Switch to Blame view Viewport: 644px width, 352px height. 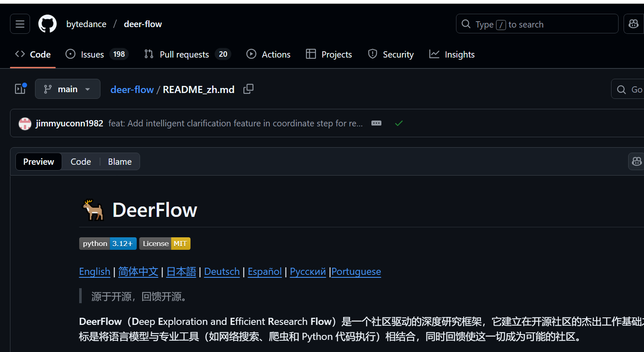(x=120, y=161)
